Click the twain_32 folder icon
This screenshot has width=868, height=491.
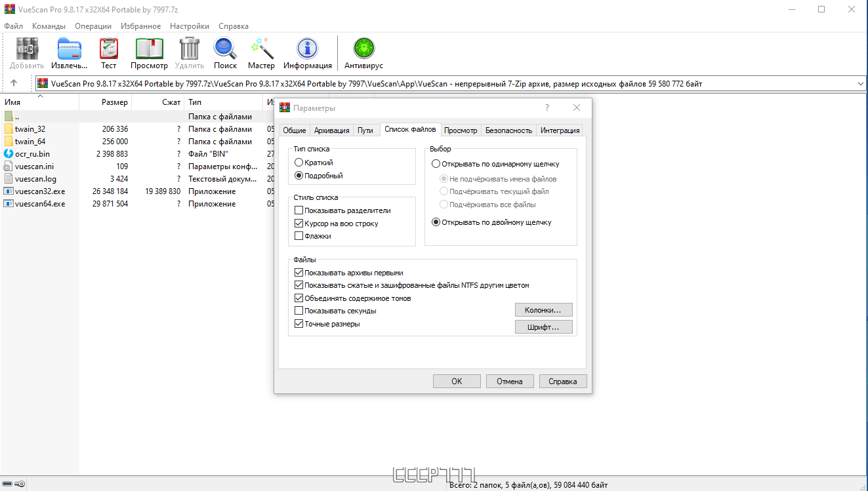click(x=9, y=129)
